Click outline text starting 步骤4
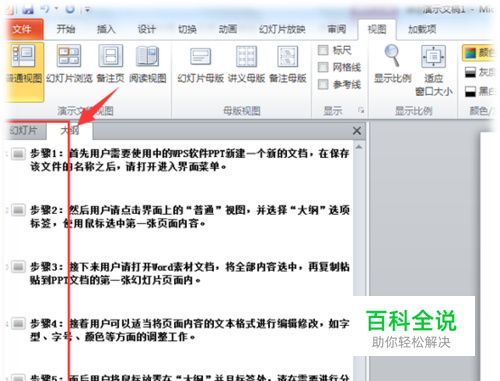 (x=190, y=330)
